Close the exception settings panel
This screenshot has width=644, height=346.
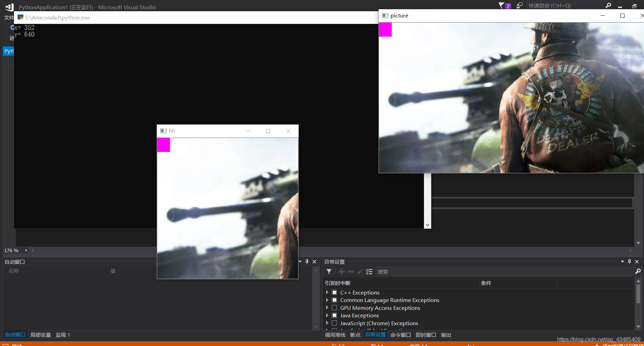(x=637, y=262)
